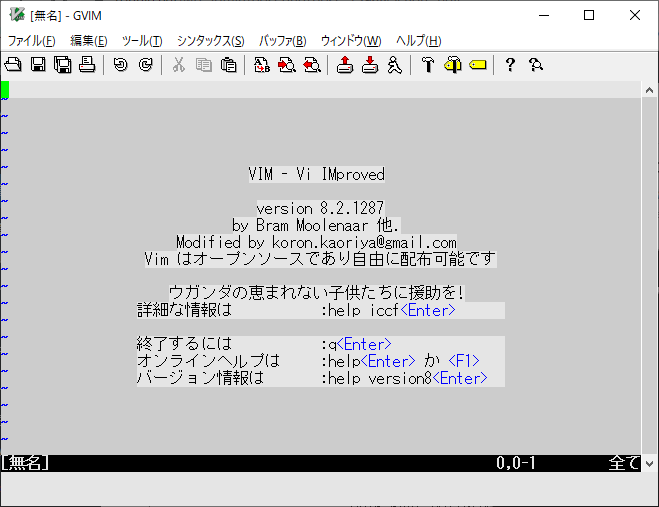Open the 編集(E) menu
The image size is (659, 507).
(x=89, y=41)
